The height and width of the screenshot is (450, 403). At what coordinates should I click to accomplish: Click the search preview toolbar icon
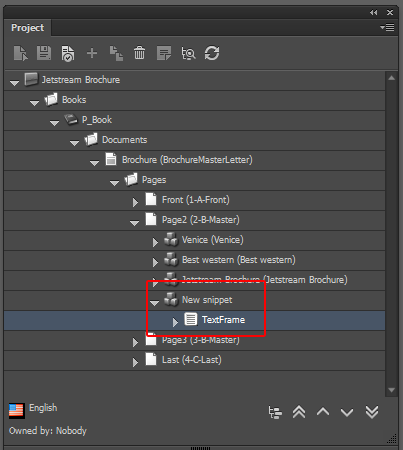coord(188,53)
